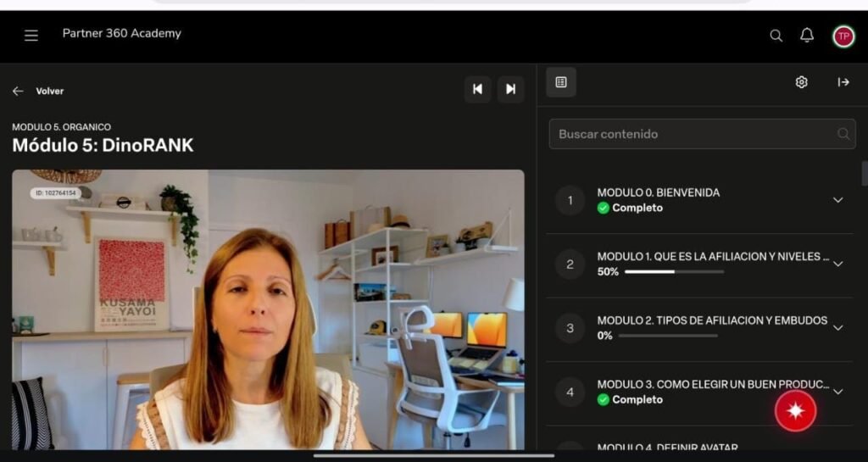Open the notifications bell
This screenshot has width=868, height=462.
[807, 36]
